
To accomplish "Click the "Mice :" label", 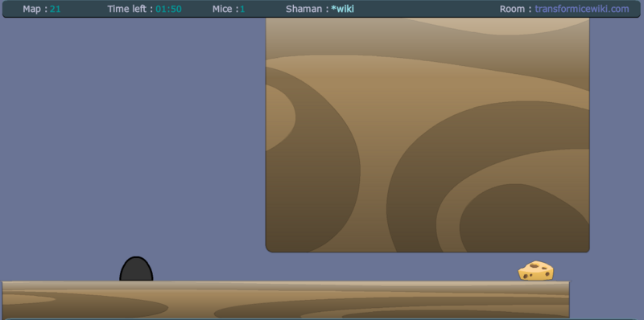I will pyautogui.click(x=225, y=9).
